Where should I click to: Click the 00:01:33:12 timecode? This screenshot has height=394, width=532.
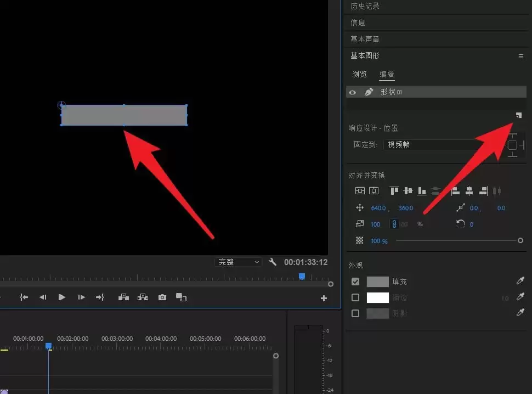tap(305, 262)
